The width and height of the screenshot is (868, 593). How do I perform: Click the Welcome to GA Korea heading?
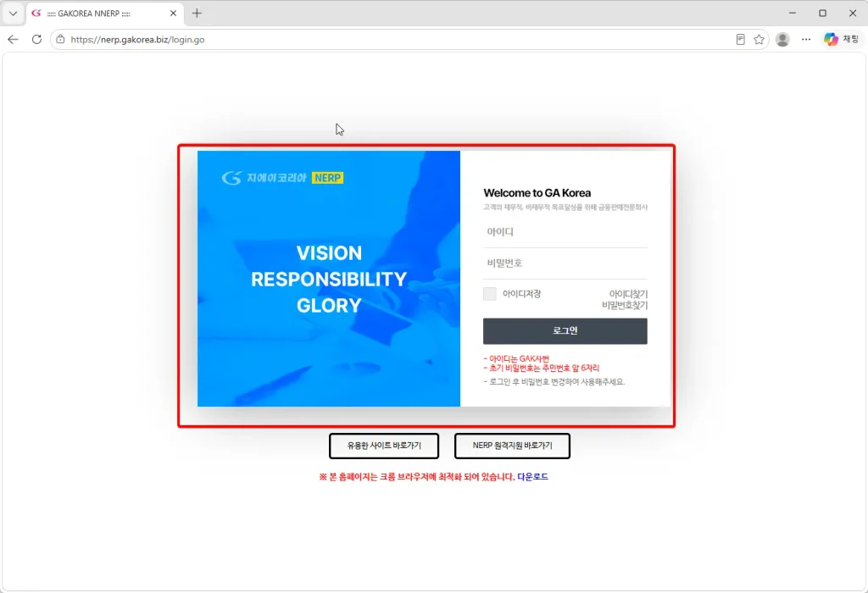pyautogui.click(x=537, y=193)
